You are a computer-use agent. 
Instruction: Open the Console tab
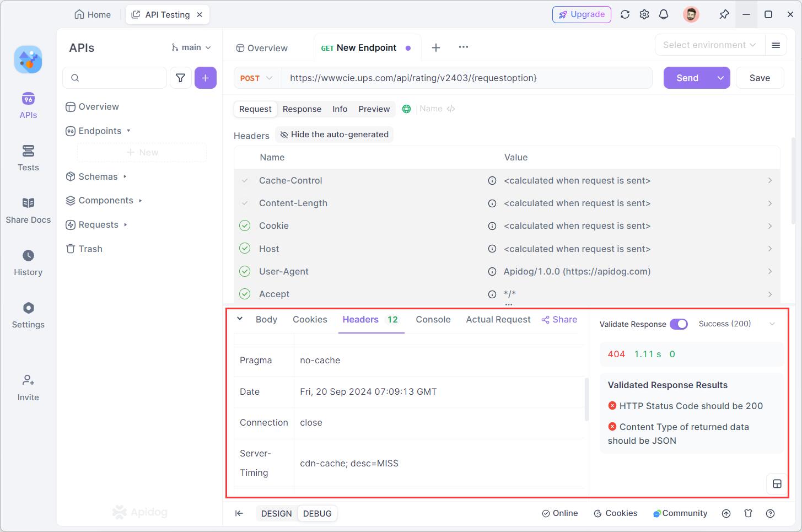point(433,320)
